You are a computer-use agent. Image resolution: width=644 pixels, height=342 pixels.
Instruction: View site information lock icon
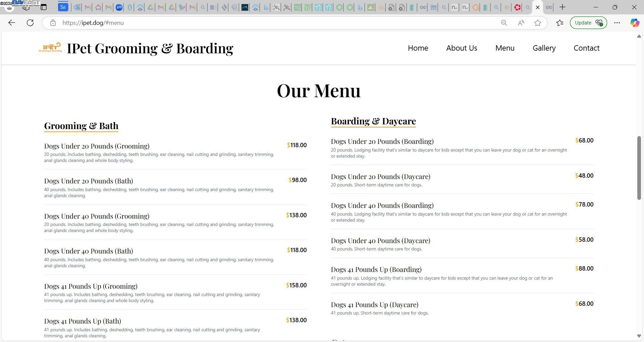coord(53,23)
